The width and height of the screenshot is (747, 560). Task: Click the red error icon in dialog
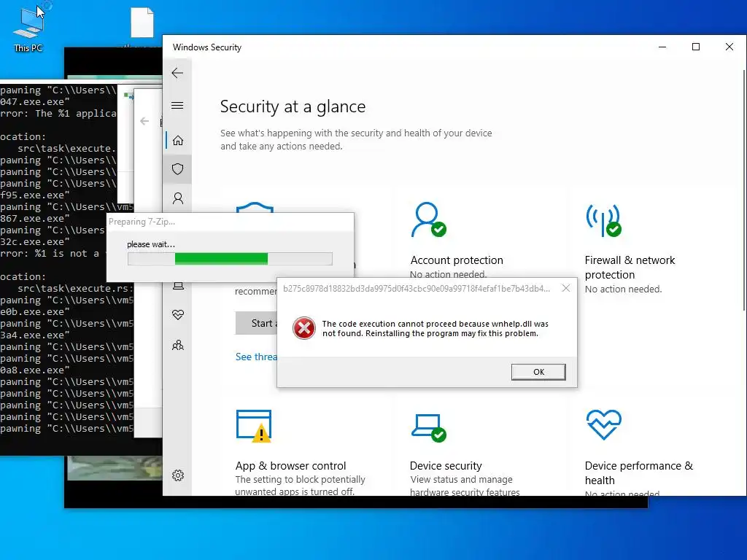(304, 328)
